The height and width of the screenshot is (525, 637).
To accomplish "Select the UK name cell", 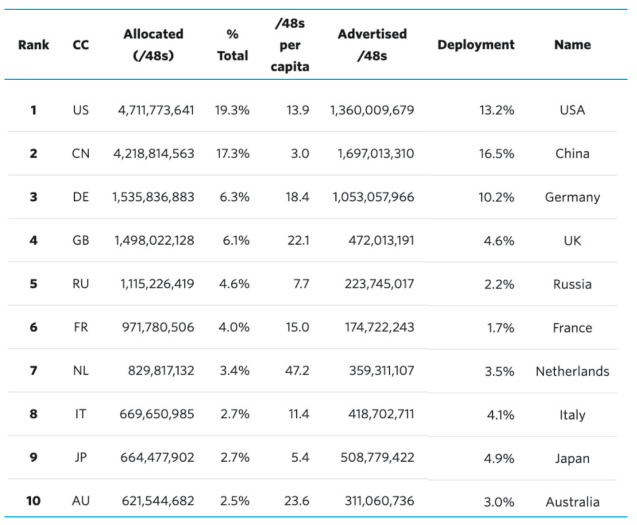I will (x=572, y=241).
